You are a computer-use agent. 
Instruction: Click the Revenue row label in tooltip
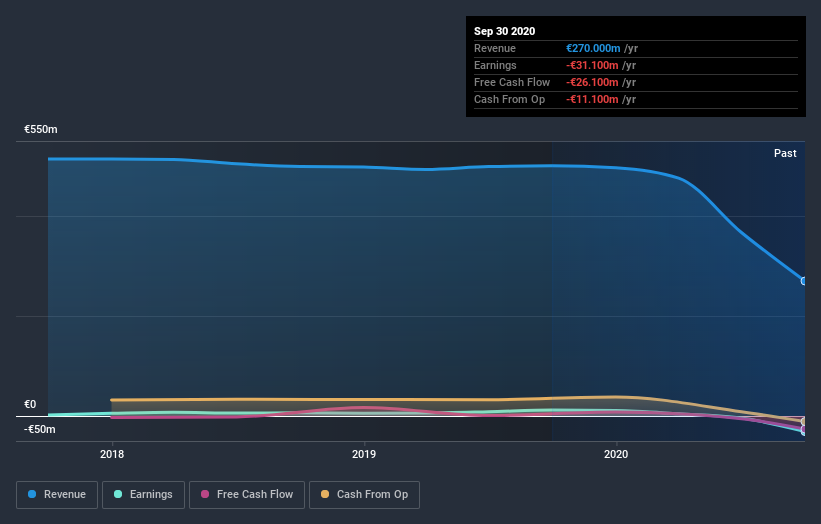(495, 48)
